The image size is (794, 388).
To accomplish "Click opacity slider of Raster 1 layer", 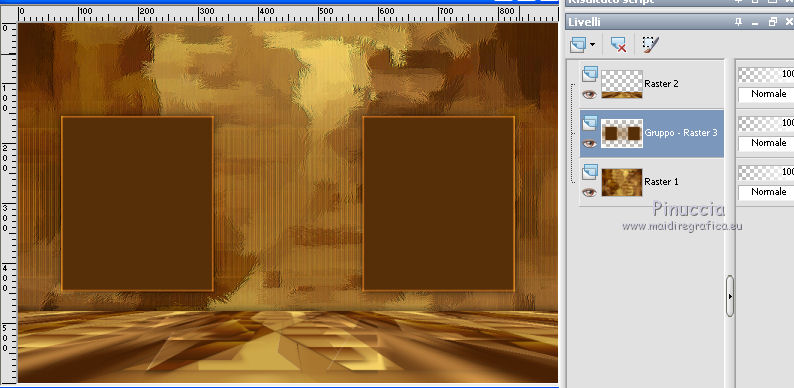I will click(766, 173).
